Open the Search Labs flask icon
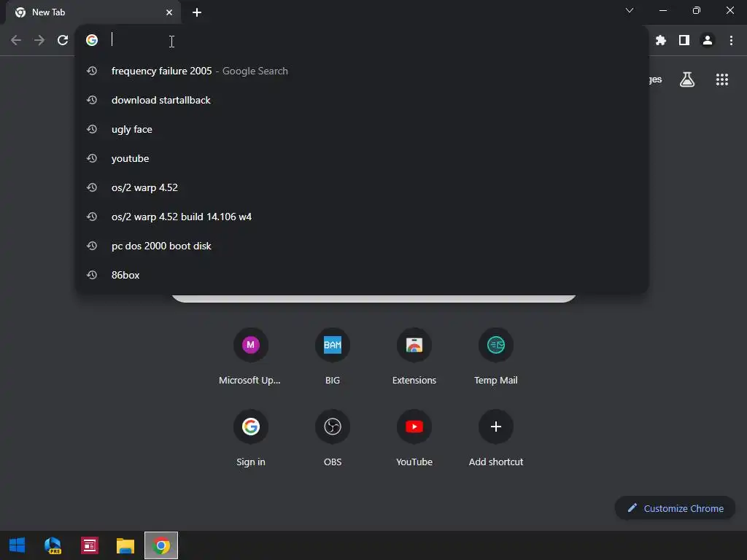Viewport: 747px width, 560px height. coord(687,79)
